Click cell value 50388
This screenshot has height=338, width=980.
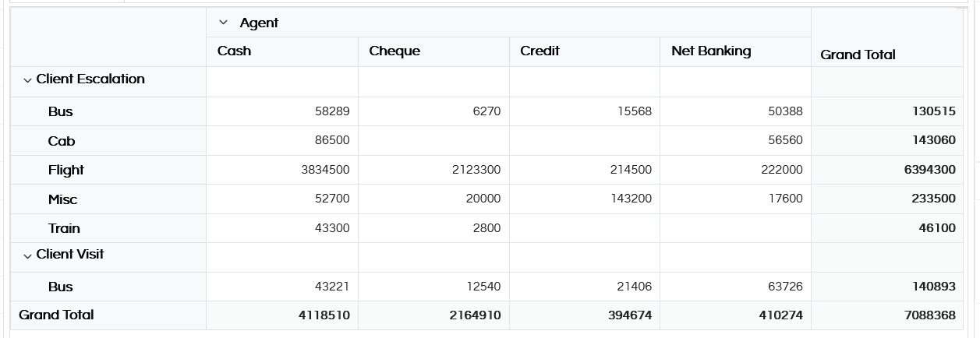[x=785, y=111]
